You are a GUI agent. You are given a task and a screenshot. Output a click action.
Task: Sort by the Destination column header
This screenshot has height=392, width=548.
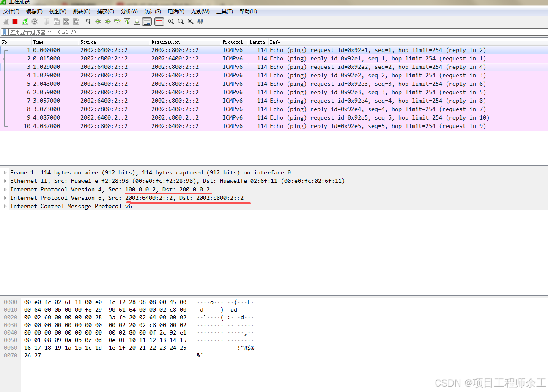tap(185, 42)
